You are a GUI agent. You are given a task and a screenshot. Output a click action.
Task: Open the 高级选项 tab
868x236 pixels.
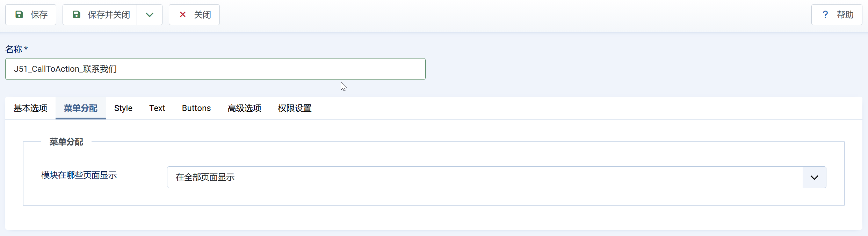pyautogui.click(x=244, y=108)
